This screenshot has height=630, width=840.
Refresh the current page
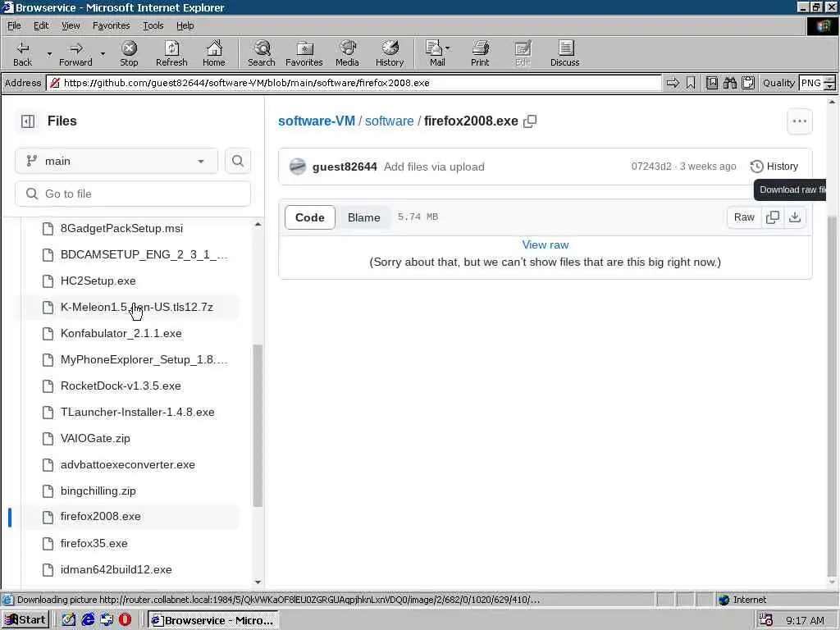click(x=171, y=53)
